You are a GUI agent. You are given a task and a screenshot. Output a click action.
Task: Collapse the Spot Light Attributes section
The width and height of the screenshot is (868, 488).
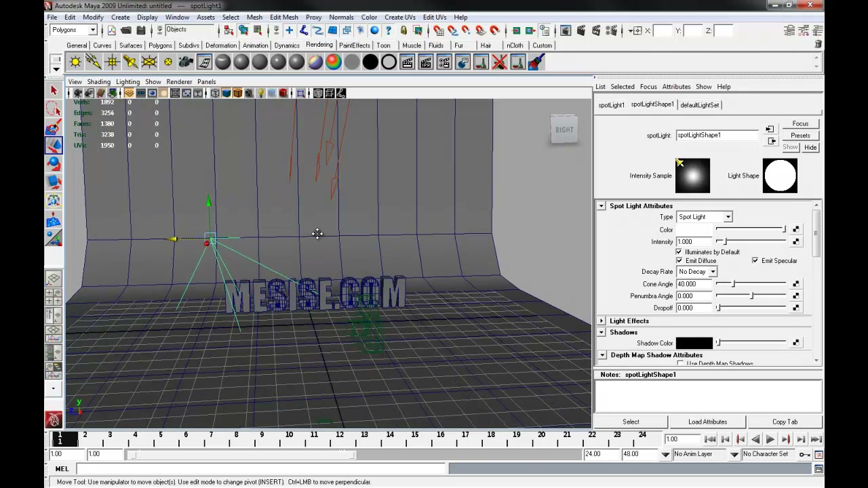pos(601,206)
